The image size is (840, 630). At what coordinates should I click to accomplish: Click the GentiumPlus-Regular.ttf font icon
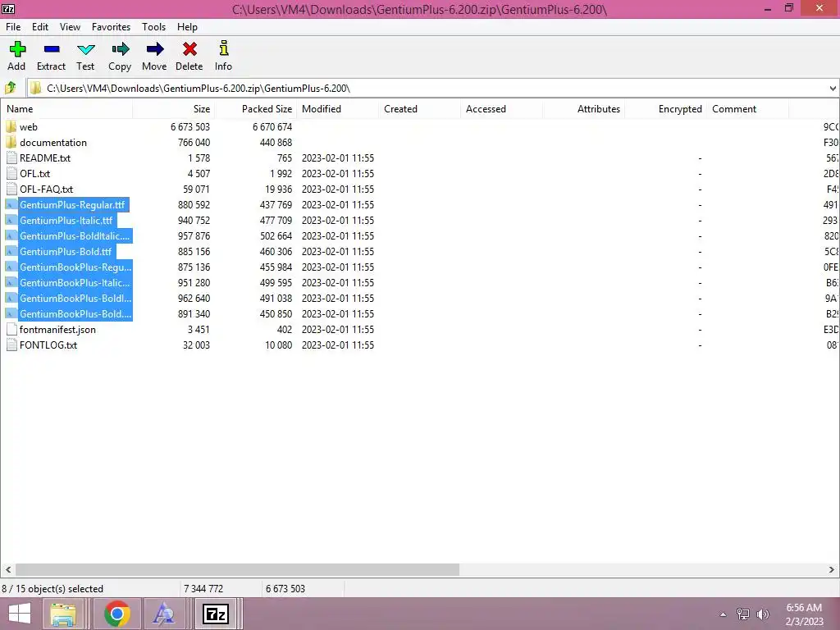(x=11, y=204)
